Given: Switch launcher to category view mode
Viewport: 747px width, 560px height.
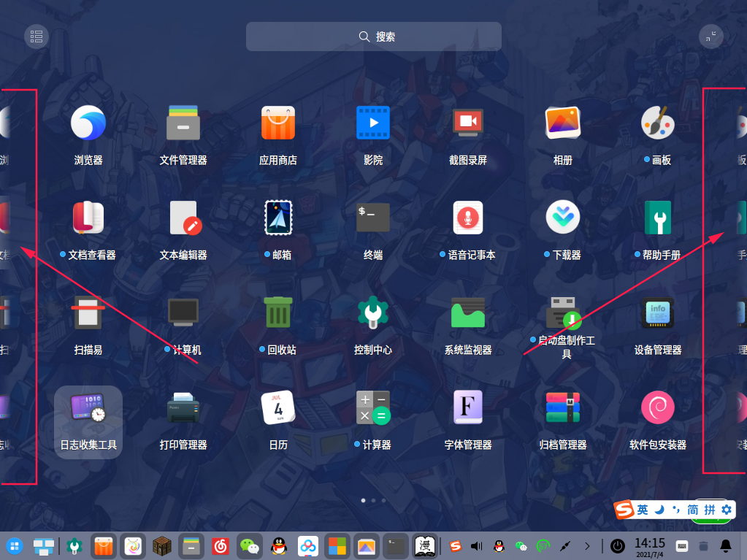Looking at the screenshot, I should coord(37,37).
